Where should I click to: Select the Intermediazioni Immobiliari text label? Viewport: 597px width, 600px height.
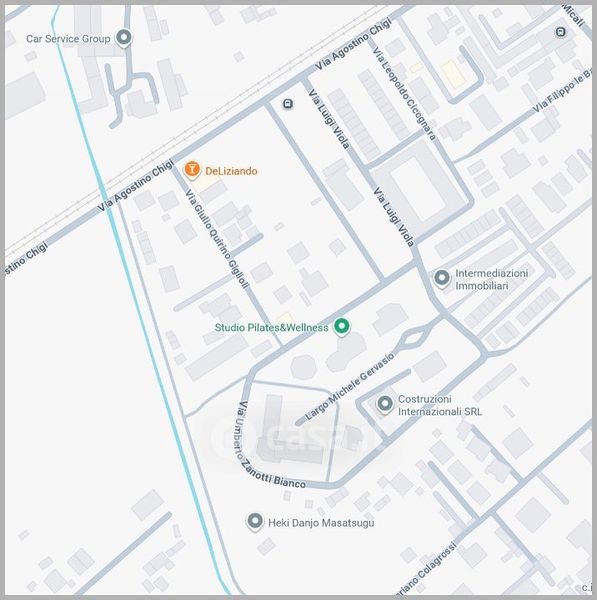click(492, 279)
